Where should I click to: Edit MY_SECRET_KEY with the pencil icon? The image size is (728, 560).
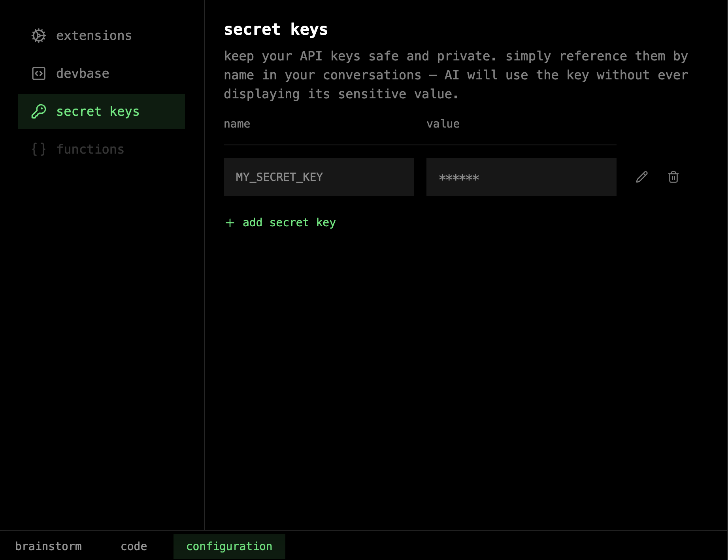[642, 177]
